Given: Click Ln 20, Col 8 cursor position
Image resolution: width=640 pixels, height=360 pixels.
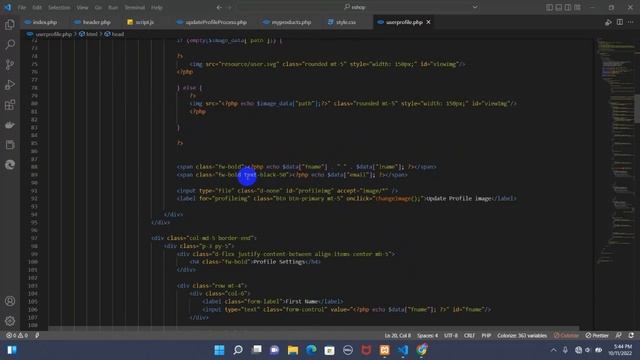Looking at the screenshot, I should (398, 336).
